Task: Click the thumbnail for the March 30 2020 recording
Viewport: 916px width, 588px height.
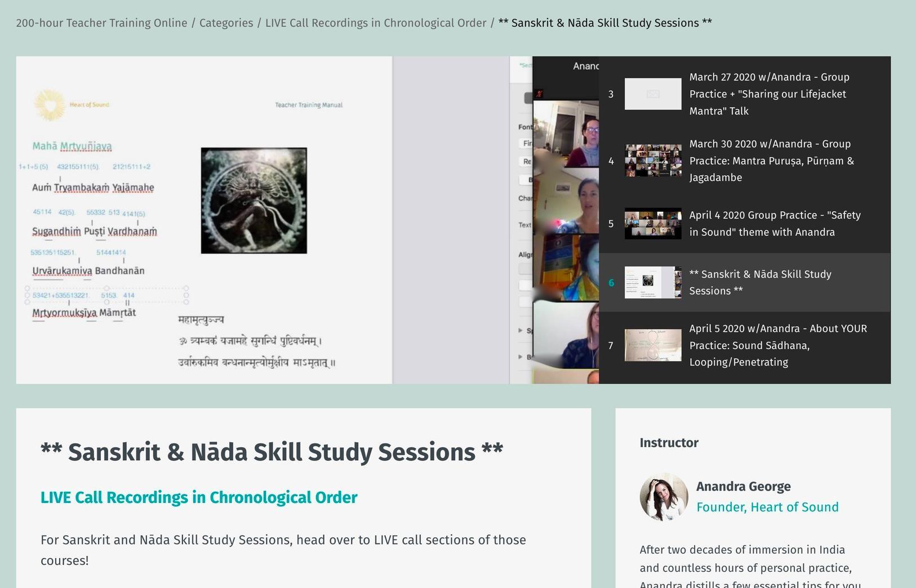Action: pyautogui.click(x=653, y=161)
